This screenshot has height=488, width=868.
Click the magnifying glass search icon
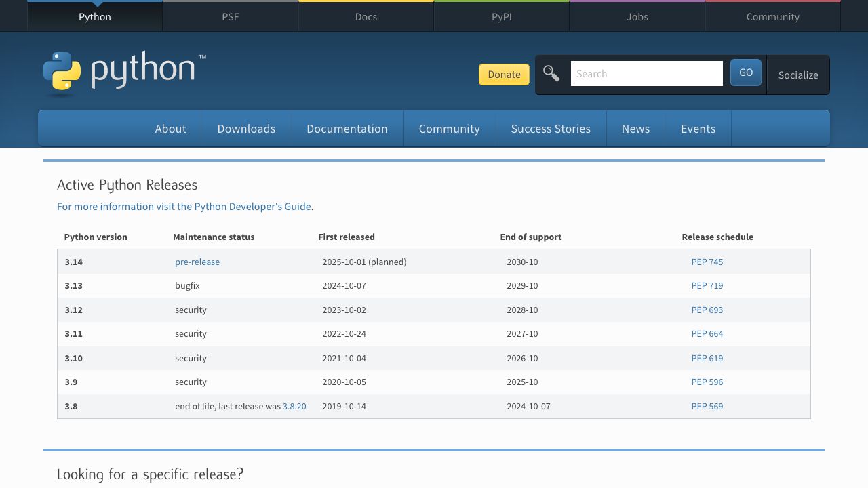[x=551, y=74]
